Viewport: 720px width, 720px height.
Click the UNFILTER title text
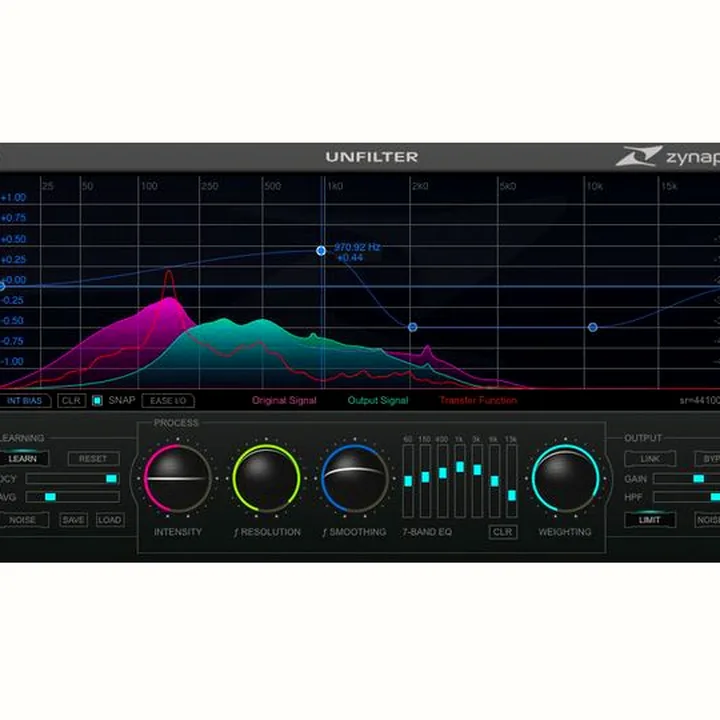click(372, 157)
